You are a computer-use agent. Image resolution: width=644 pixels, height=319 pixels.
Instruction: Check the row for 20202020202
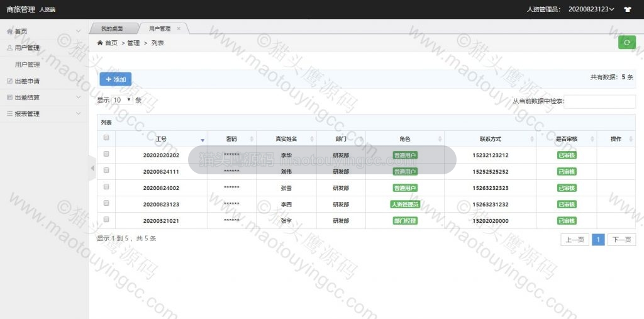point(106,154)
